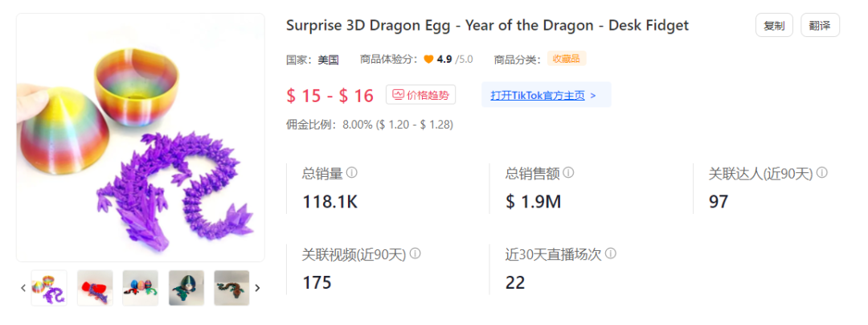This screenshot has width=868, height=325.
Task: Select the fifth dragon thumbnail
Action: point(231,288)
